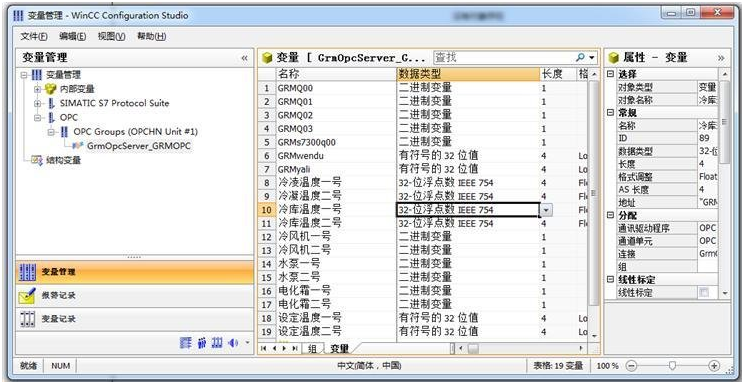Click the magnifier search icon in 查找 box

point(580,57)
